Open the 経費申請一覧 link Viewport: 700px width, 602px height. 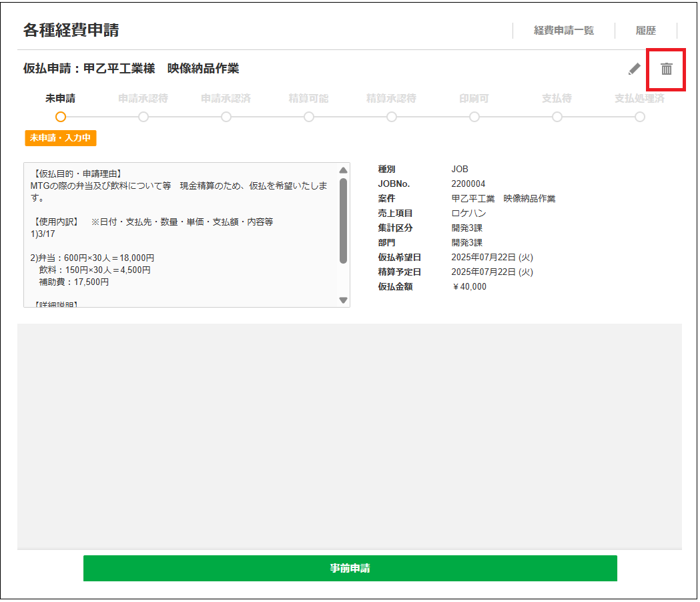point(563,31)
